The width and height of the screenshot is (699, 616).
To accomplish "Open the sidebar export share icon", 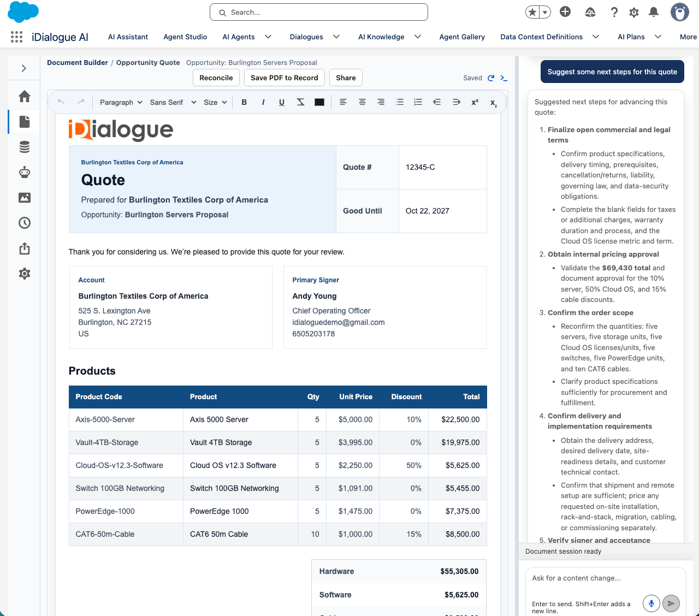I will click(25, 248).
